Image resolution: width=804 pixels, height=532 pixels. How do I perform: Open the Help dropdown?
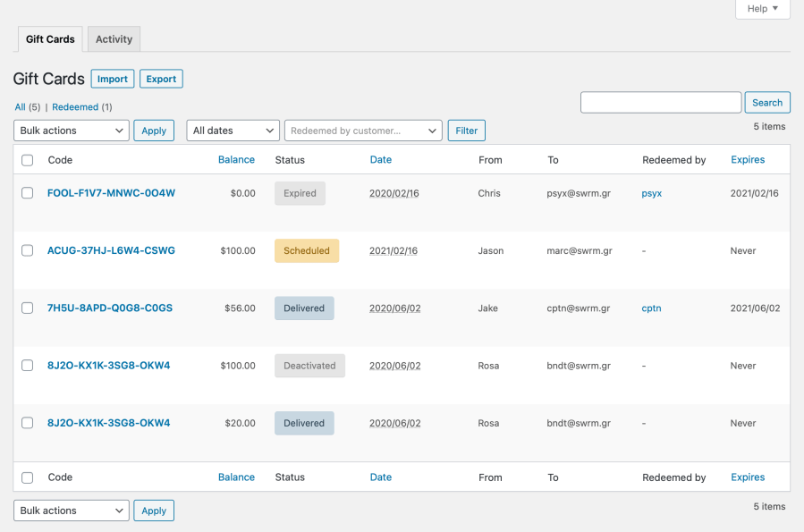[761, 9]
